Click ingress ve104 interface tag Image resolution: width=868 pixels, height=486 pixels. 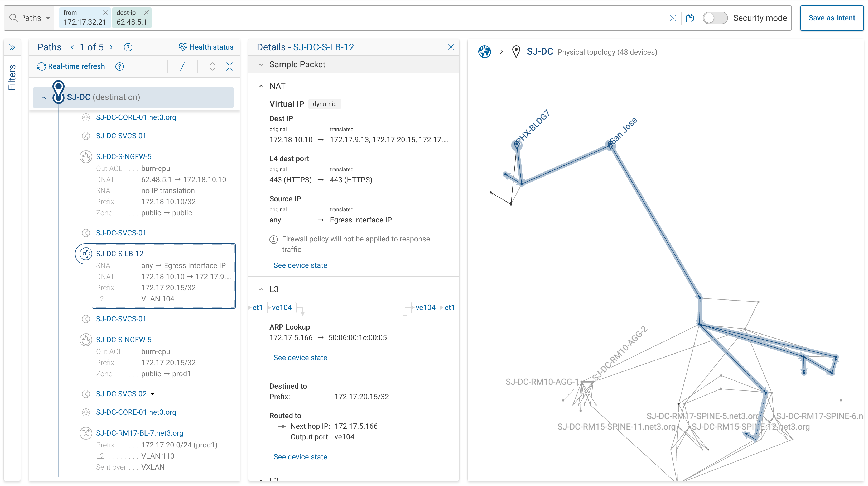point(282,308)
